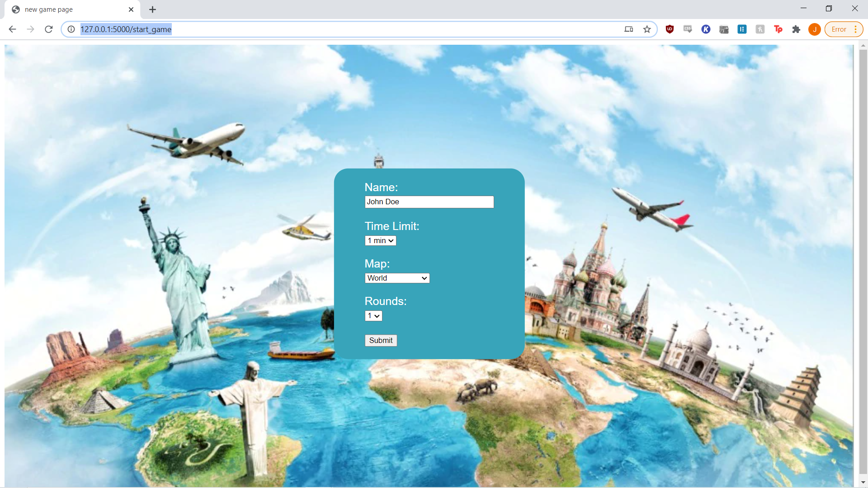Select the new game page tab

(x=68, y=9)
